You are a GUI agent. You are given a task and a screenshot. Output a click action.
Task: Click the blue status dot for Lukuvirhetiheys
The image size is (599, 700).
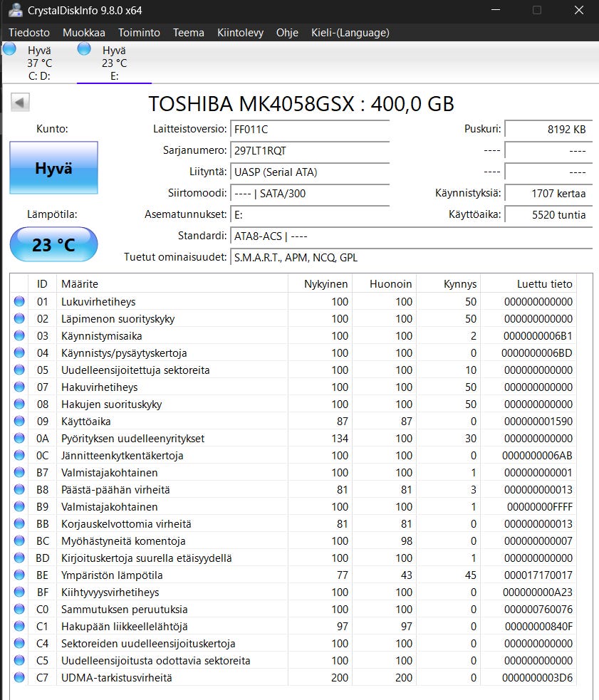point(19,301)
